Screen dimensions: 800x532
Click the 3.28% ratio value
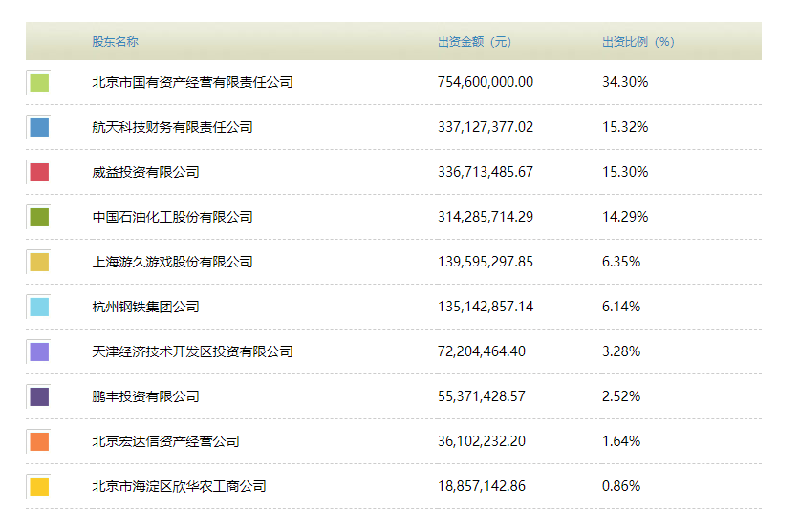click(x=621, y=351)
